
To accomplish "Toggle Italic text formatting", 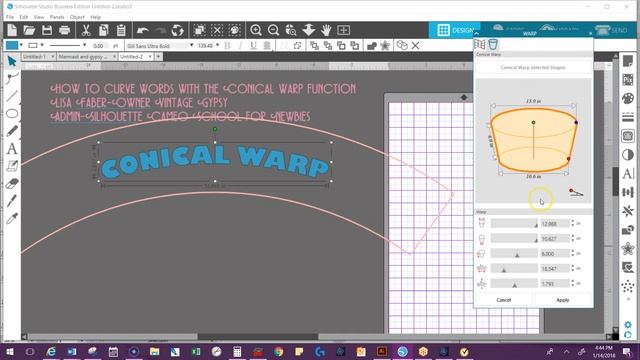I will click(x=240, y=46).
